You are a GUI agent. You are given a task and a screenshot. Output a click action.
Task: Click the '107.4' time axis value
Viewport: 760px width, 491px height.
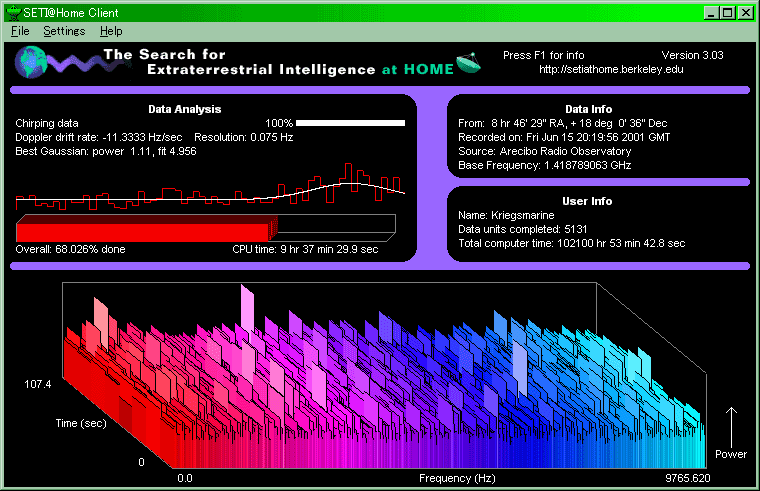pyautogui.click(x=38, y=384)
